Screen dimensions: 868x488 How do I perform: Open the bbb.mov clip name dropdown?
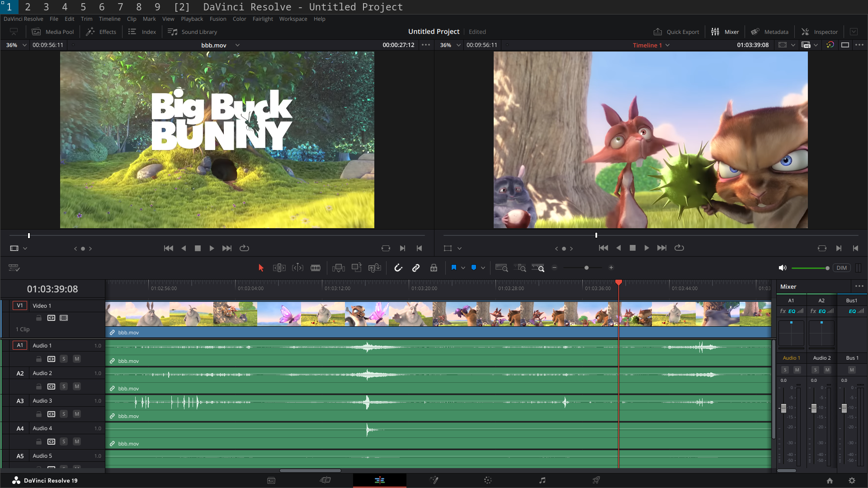click(237, 45)
